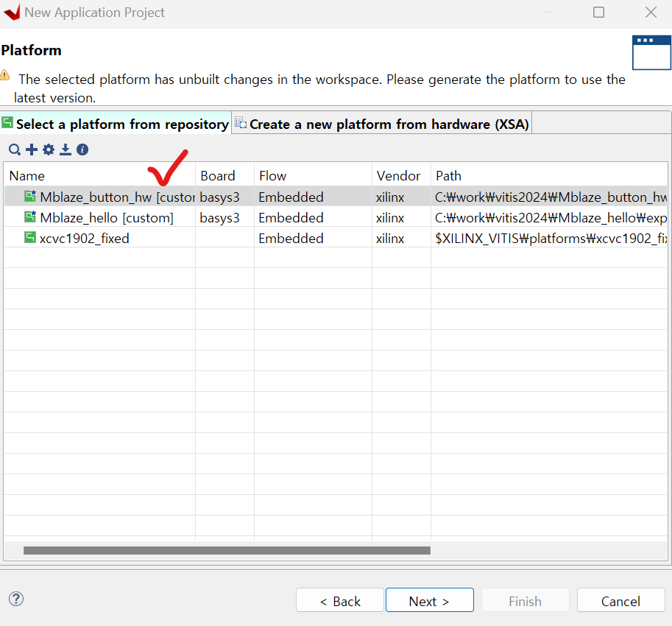Select the Mblaze_button_hw [custom] platform row
This screenshot has height=626, width=672.
[336, 197]
